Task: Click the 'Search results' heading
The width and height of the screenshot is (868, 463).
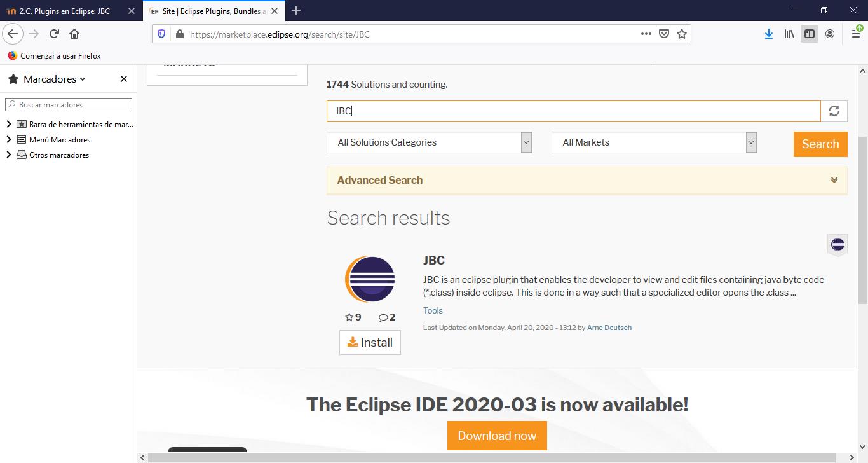Action: click(388, 218)
